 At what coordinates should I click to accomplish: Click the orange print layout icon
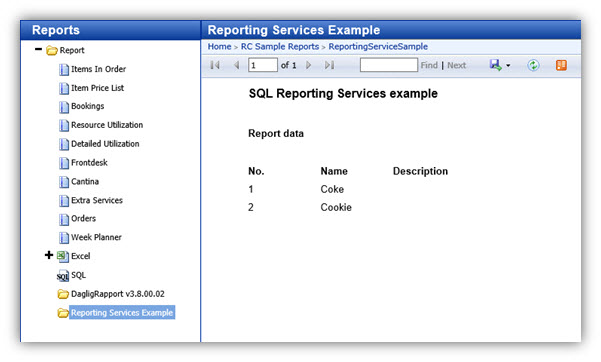562,65
